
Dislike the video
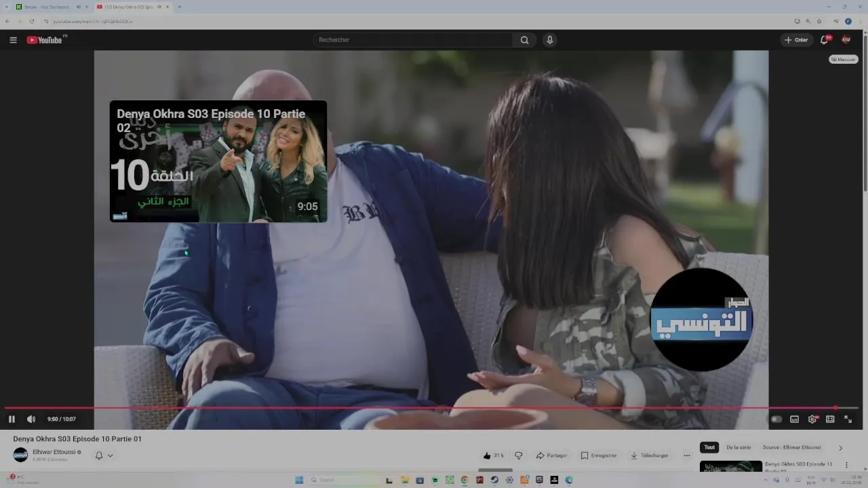pyautogui.click(x=519, y=455)
